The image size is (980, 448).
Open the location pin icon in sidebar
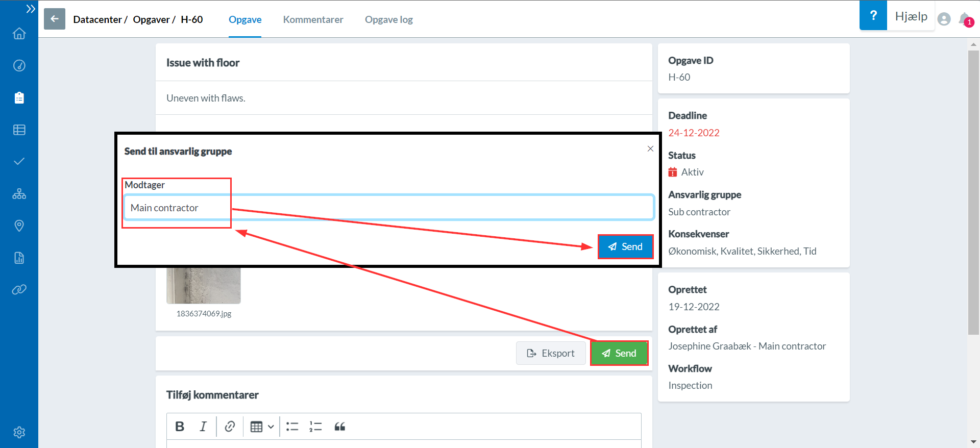tap(19, 226)
